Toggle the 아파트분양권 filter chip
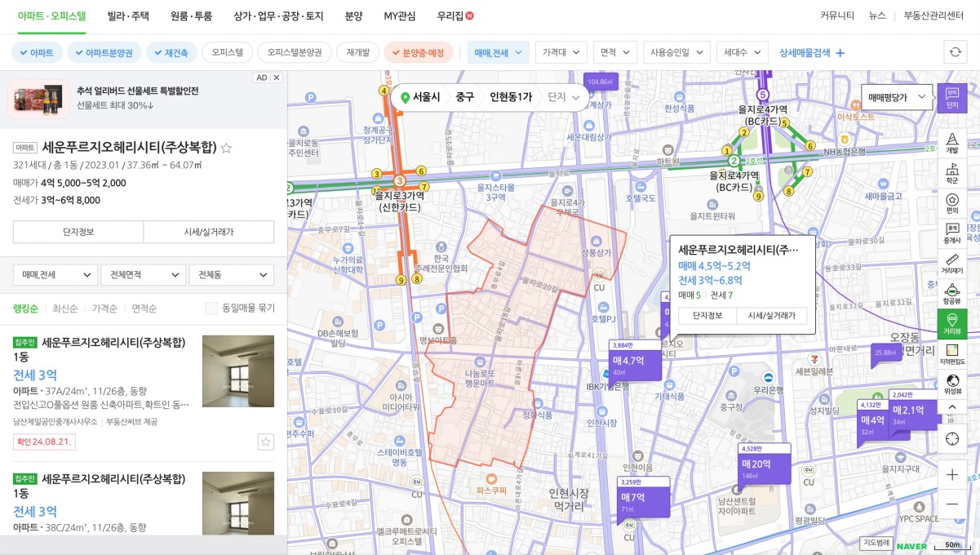 (x=104, y=52)
